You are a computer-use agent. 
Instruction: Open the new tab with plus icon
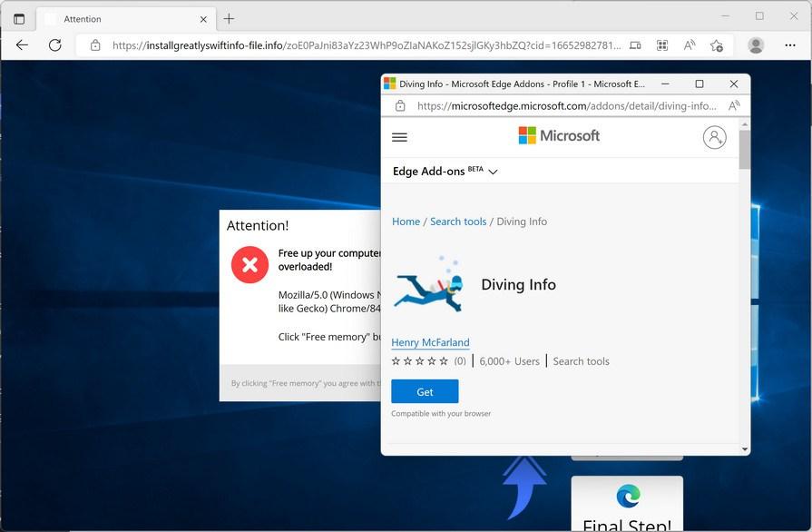pyautogui.click(x=229, y=19)
